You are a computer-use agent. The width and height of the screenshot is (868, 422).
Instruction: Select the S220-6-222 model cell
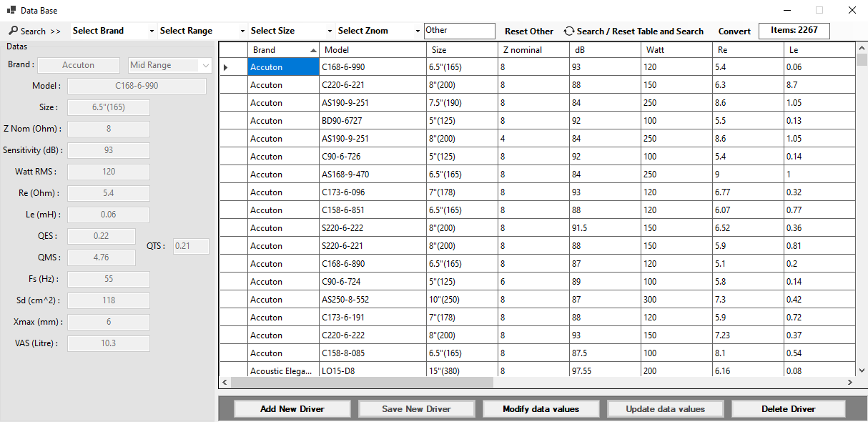(x=373, y=228)
